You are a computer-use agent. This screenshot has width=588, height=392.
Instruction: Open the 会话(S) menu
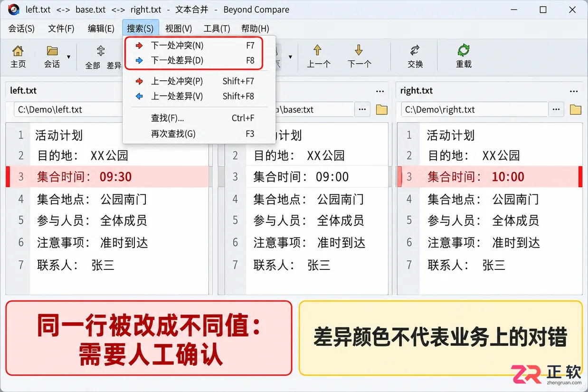click(21, 29)
